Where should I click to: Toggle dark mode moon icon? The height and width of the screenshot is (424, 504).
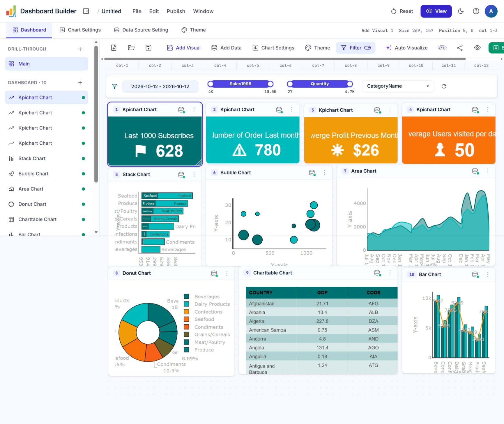coord(461,11)
